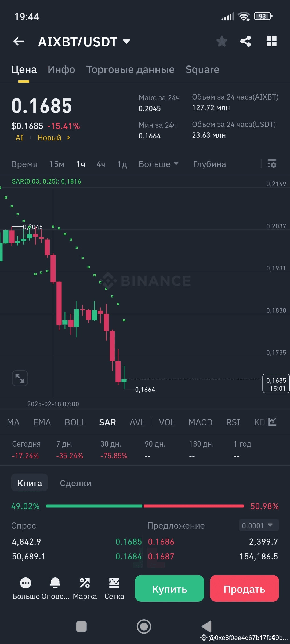
Task: Expand chart to fullscreen mode
Action: click(20, 378)
